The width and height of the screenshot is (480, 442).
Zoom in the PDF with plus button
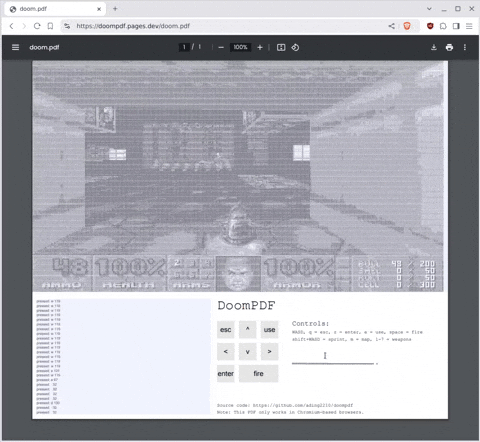pyautogui.click(x=260, y=47)
